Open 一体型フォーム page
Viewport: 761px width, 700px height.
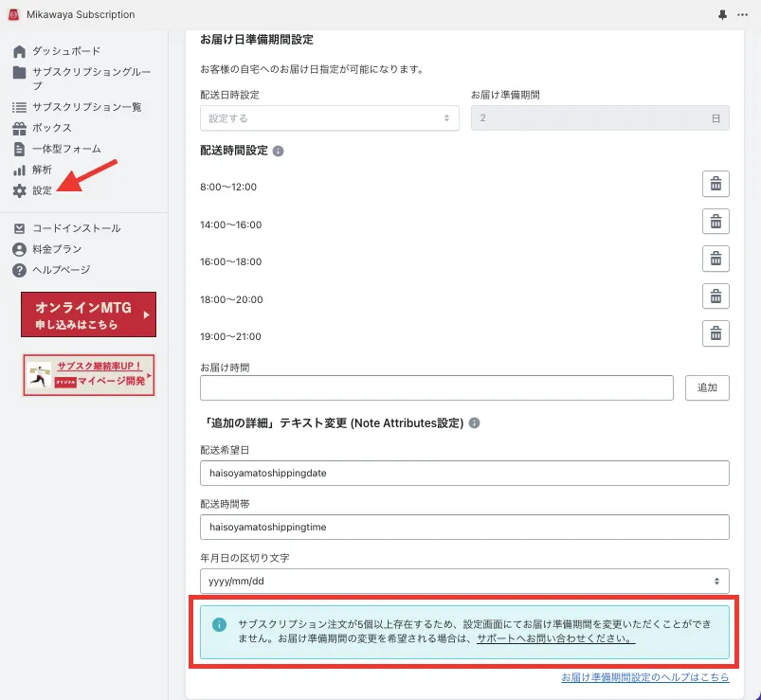click(67, 149)
